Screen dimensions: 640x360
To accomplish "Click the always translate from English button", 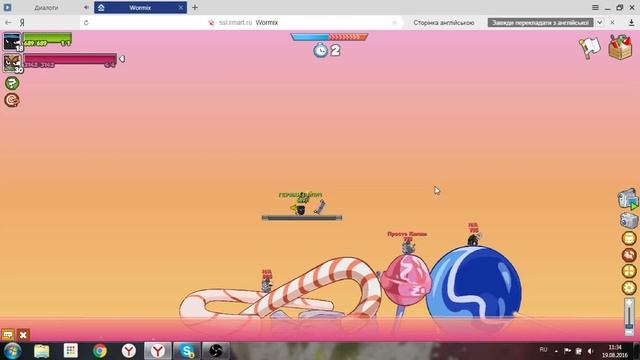I will 540,22.
